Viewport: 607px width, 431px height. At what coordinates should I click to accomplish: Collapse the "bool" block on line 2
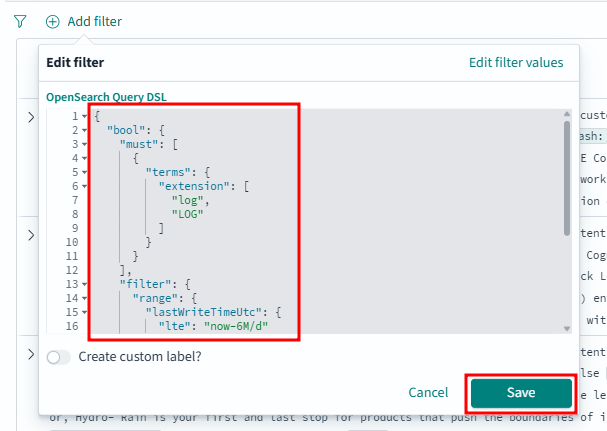84,130
